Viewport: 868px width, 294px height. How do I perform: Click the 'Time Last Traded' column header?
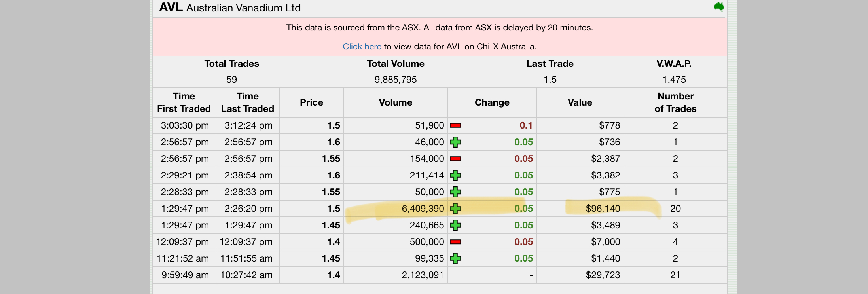pyautogui.click(x=248, y=102)
